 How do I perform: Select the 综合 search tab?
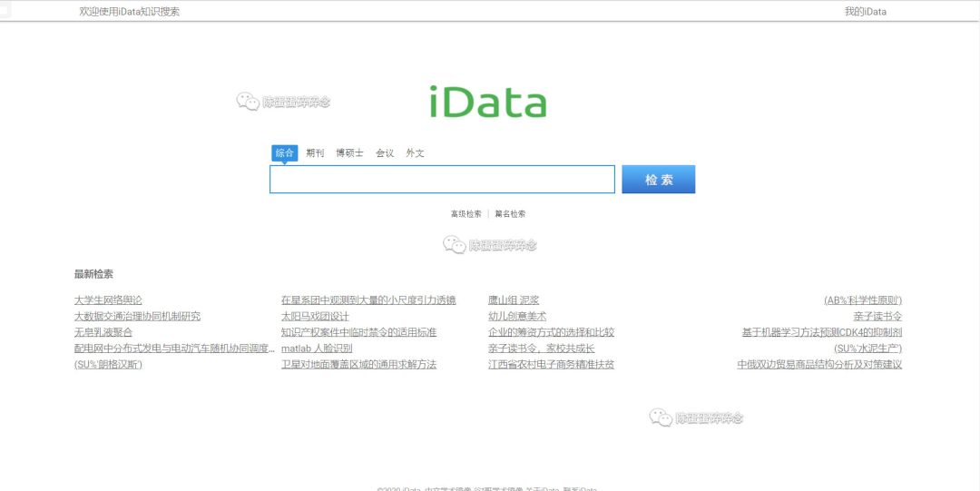pyautogui.click(x=284, y=152)
